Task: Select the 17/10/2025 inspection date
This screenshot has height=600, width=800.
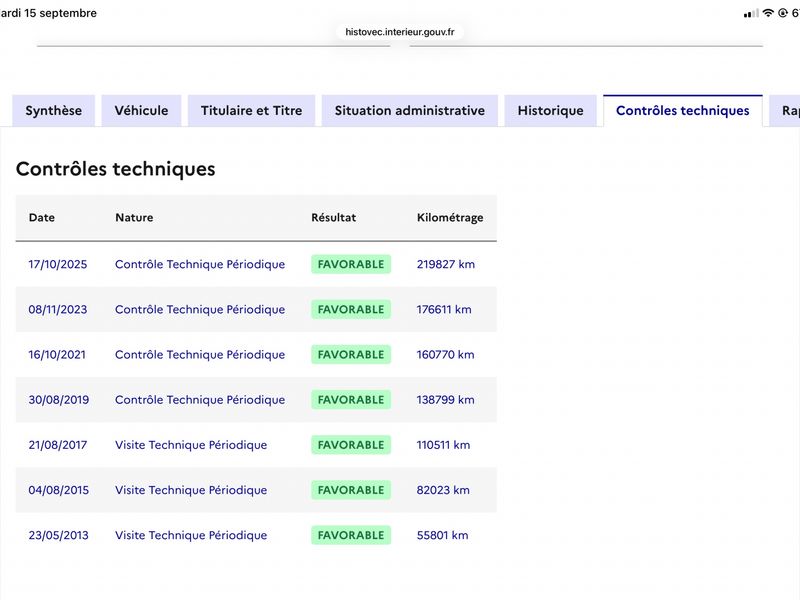Action: pyautogui.click(x=58, y=264)
